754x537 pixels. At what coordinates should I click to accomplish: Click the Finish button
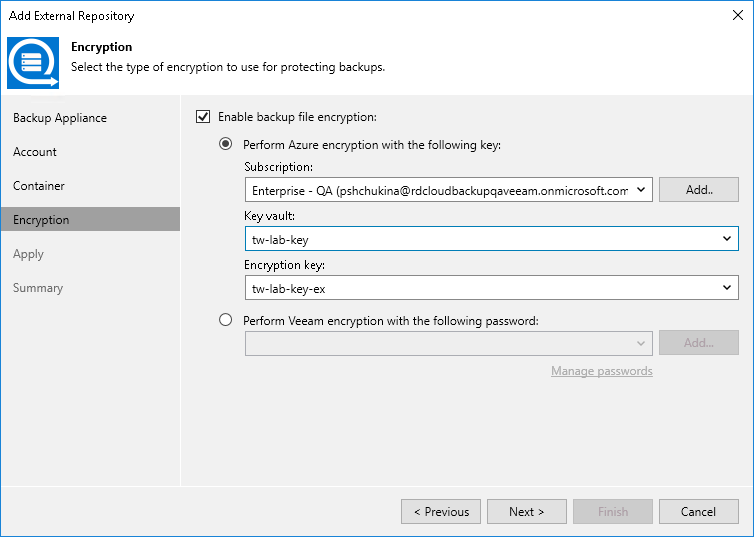tap(613, 512)
